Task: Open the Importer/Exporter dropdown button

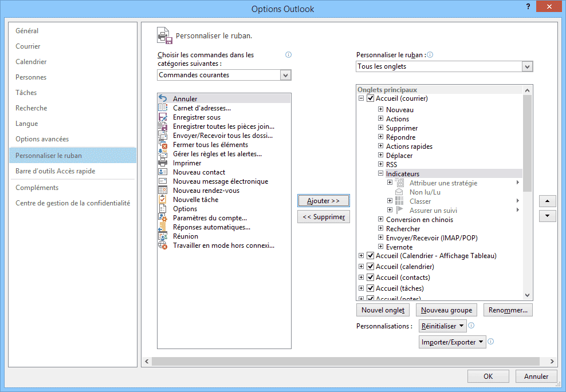Action: pyautogui.click(x=453, y=342)
